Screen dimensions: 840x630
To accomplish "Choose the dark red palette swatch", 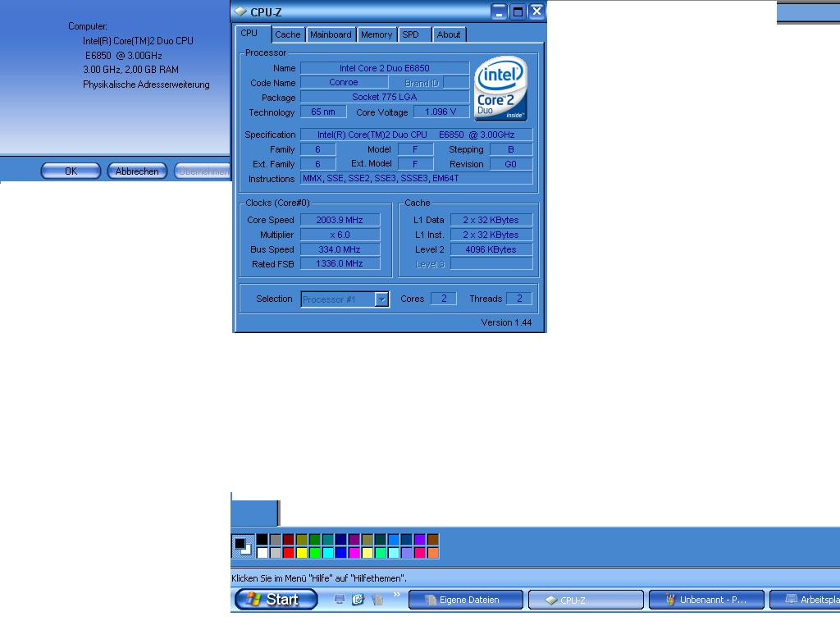I will [288, 540].
